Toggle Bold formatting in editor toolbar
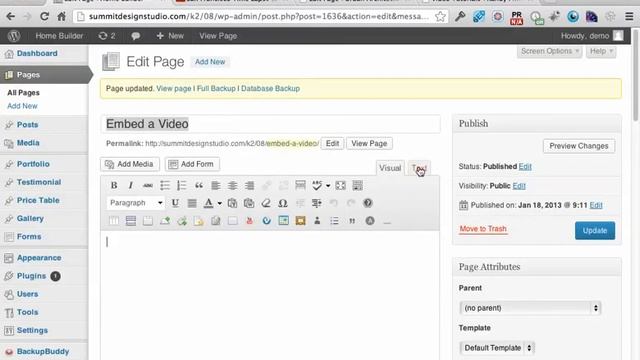The image size is (640, 360). 114,185
